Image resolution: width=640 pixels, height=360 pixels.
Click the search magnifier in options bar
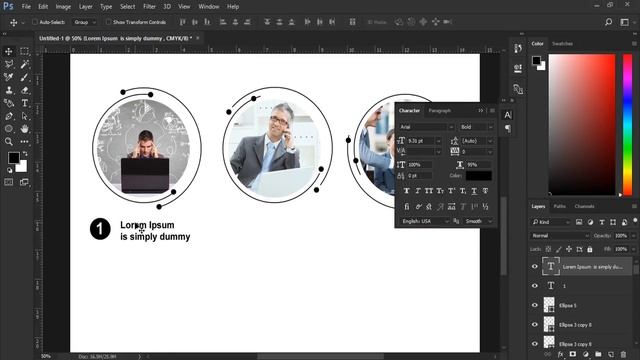pos(609,22)
